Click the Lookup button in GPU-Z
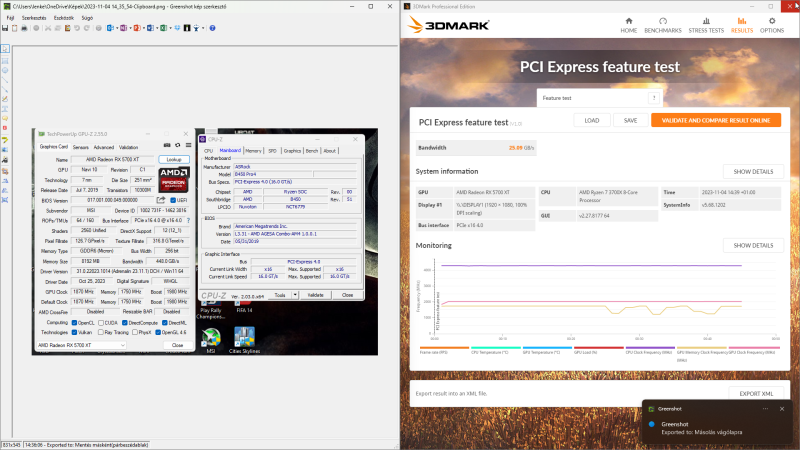Image resolution: width=800 pixels, height=450 pixels. coord(174,160)
